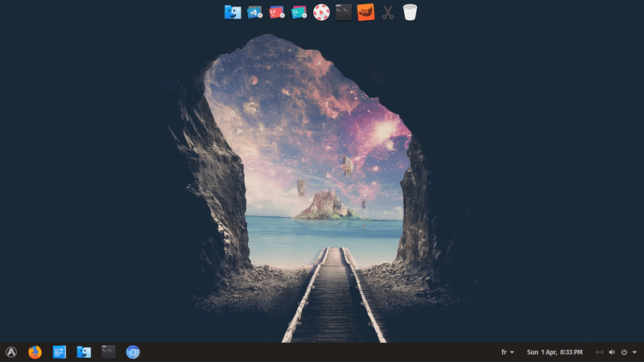Expand the system menu arrow beside power
644x362 pixels.
click(634, 352)
